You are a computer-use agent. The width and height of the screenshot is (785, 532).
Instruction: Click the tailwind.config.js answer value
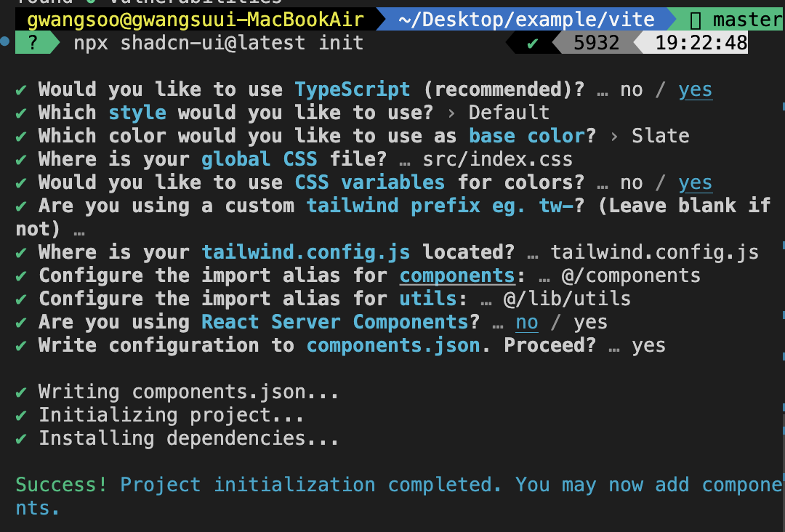[655, 252]
